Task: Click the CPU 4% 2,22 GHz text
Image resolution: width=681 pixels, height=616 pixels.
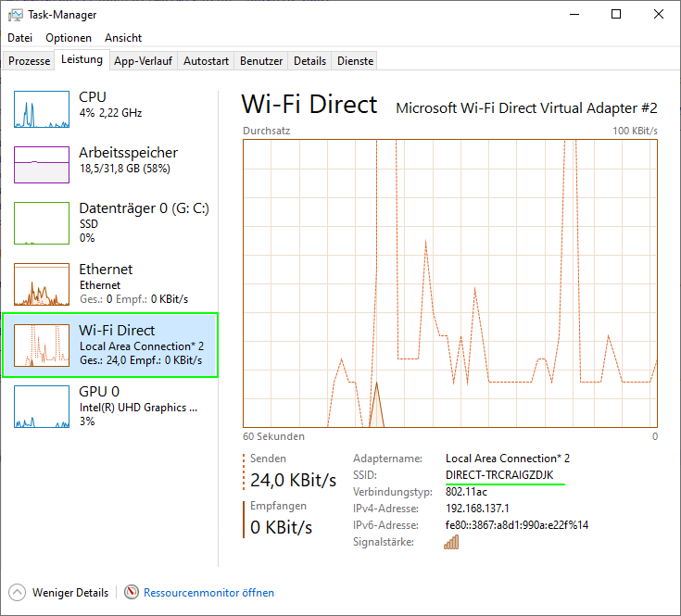Action: (x=110, y=113)
